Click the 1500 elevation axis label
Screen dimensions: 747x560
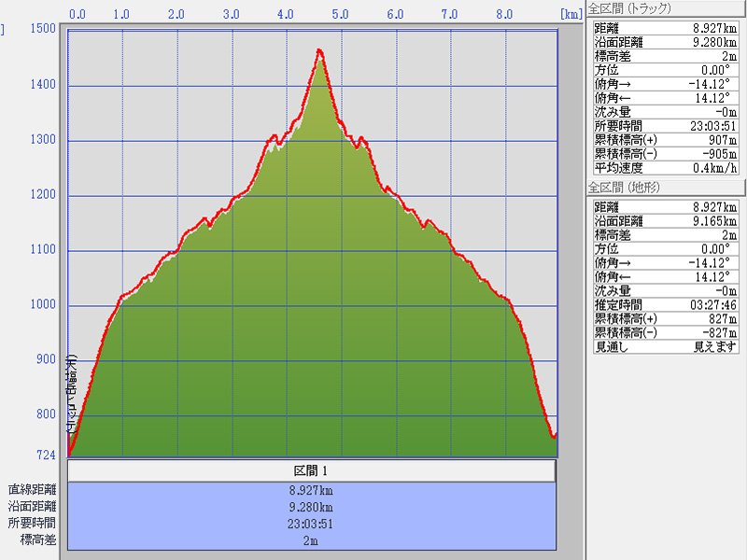pos(42,29)
